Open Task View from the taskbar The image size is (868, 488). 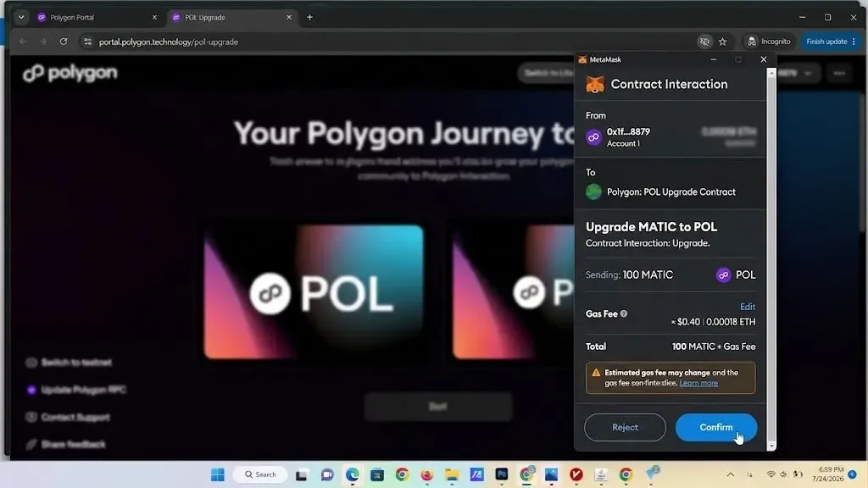(302, 474)
